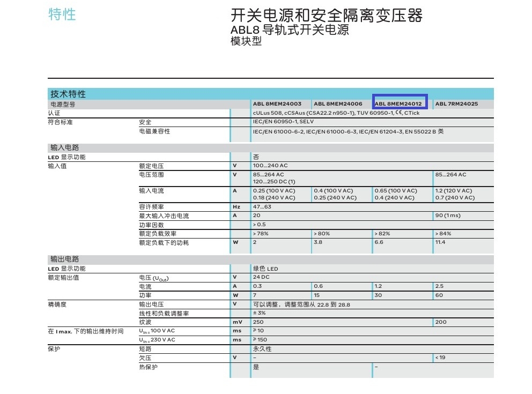
Task: Click the 输入电流 label
Action: [x=151, y=190]
